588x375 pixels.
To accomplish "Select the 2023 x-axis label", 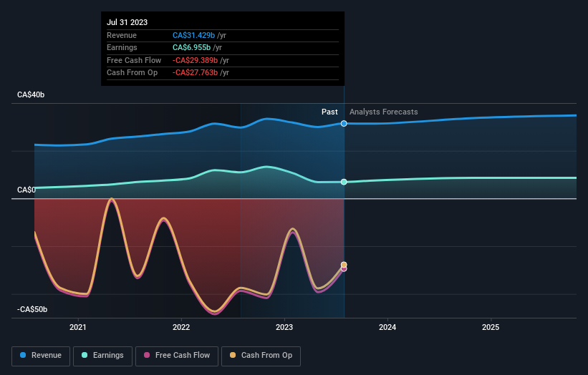I will coord(284,327).
